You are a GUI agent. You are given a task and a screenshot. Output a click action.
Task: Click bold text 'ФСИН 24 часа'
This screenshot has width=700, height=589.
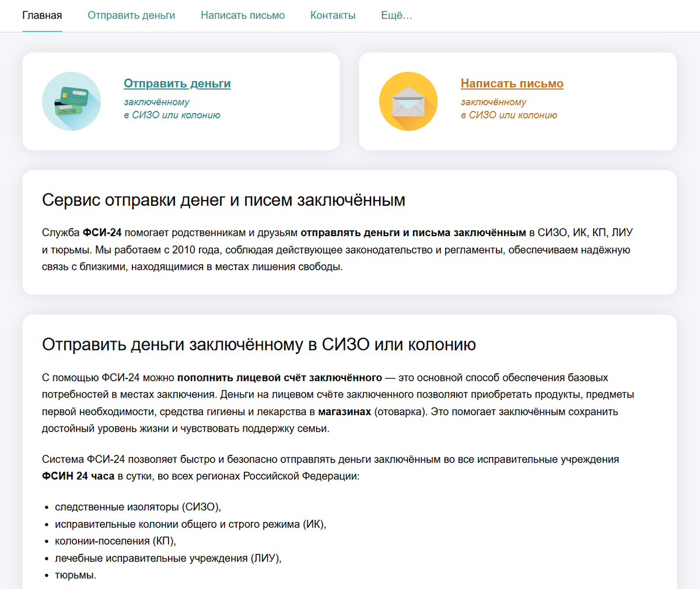coord(78,476)
